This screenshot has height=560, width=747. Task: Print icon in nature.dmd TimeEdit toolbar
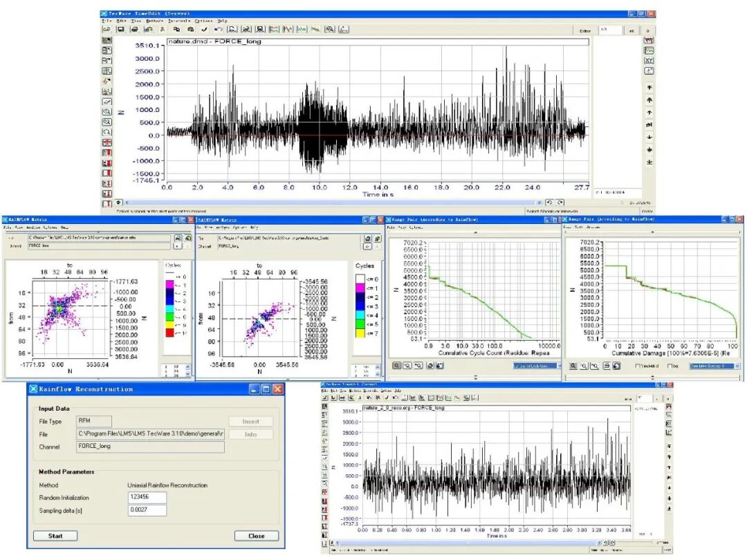(134, 29)
